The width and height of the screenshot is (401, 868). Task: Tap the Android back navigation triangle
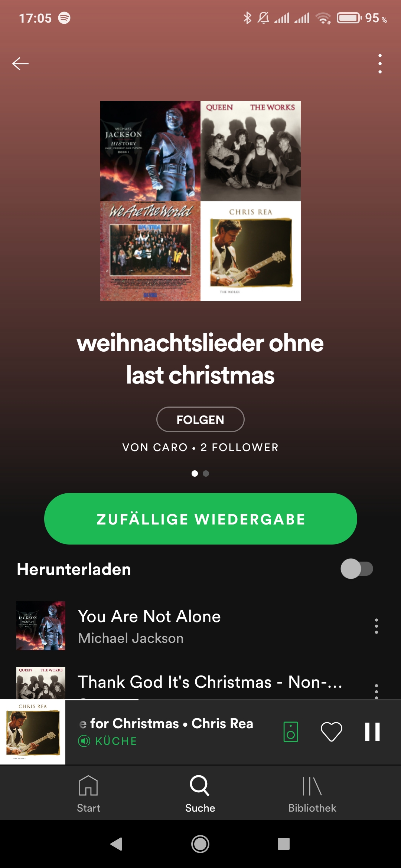coord(116,844)
